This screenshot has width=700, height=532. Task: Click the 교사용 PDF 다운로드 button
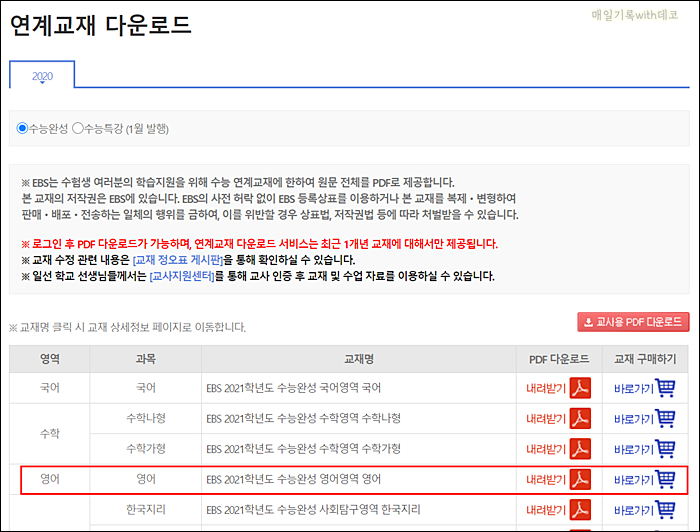pos(633,322)
